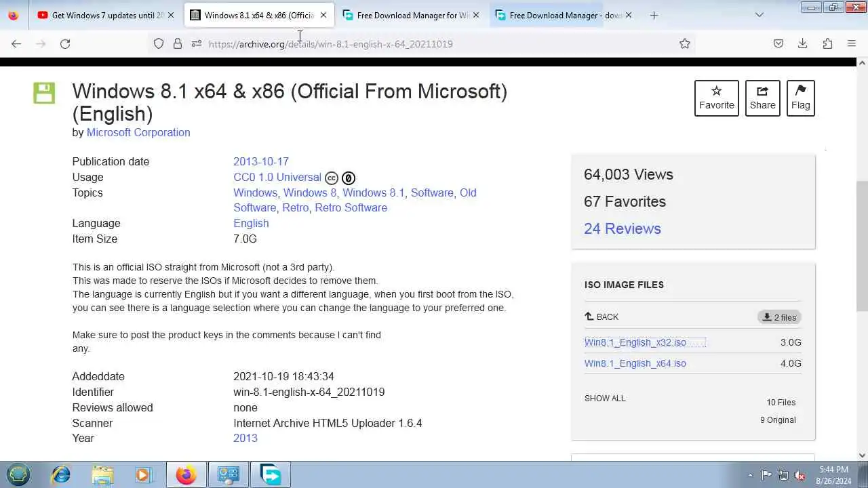The width and height of the screenshot is (868, 488).
Task: Open a new tab with plus button
Action: pos(654,15)
